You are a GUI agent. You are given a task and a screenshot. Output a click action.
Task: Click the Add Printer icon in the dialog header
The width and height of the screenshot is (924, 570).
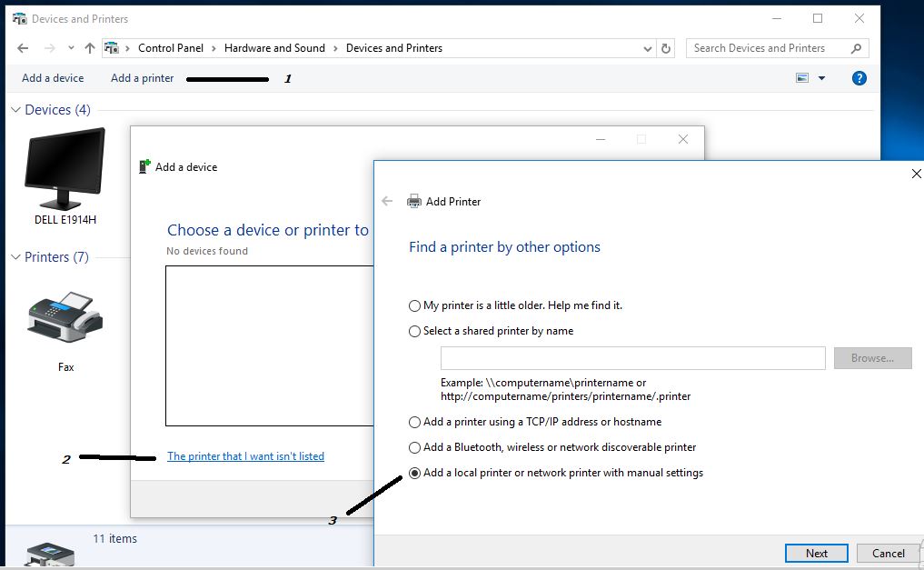point(413,201)
